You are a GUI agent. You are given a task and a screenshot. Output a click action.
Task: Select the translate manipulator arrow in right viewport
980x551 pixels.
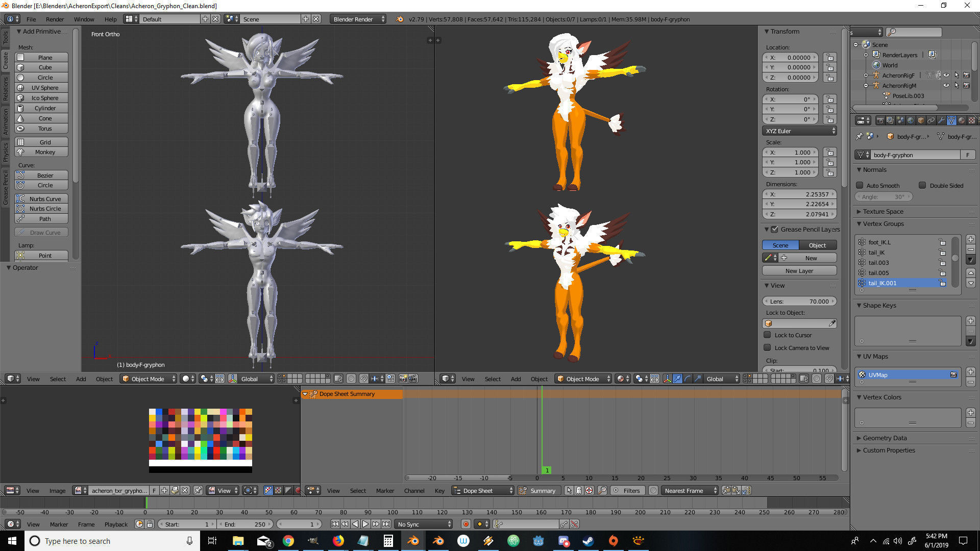[x=677, y=379]
